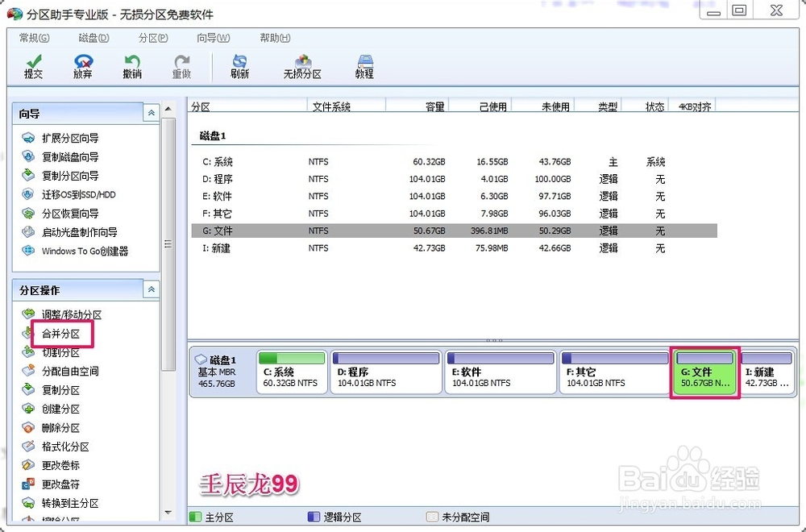Click the 状态 column header
The width and height of the screenshot is (806, 532).
[x=645, y=106]
